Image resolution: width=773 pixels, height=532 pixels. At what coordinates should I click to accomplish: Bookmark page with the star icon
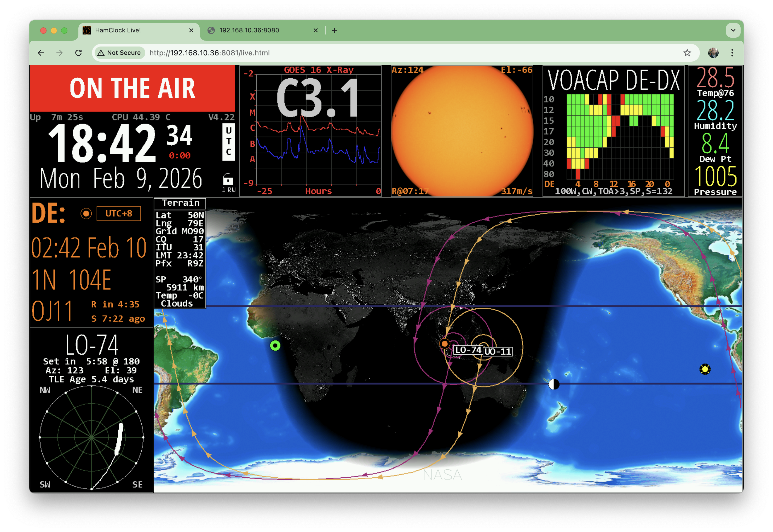pos(687,53)
